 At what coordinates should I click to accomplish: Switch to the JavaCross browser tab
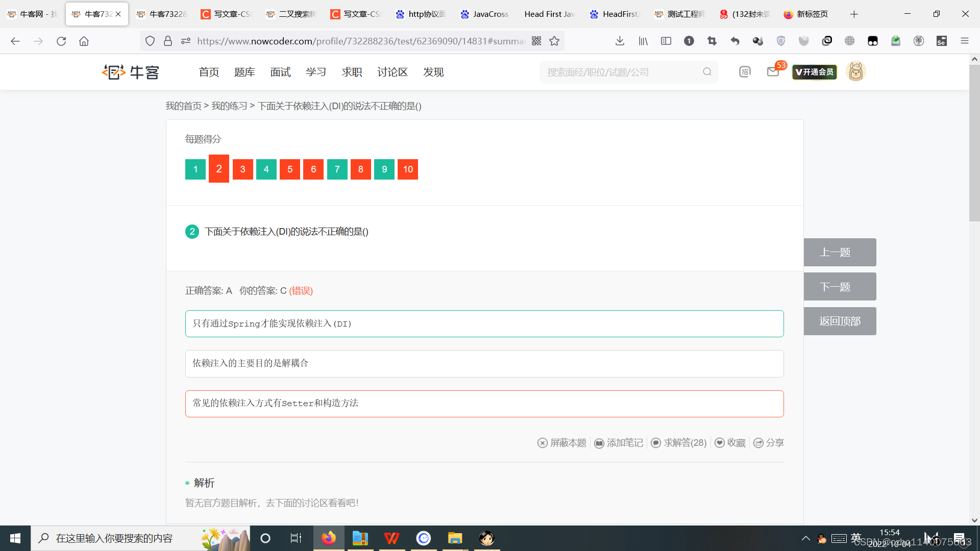485,14
